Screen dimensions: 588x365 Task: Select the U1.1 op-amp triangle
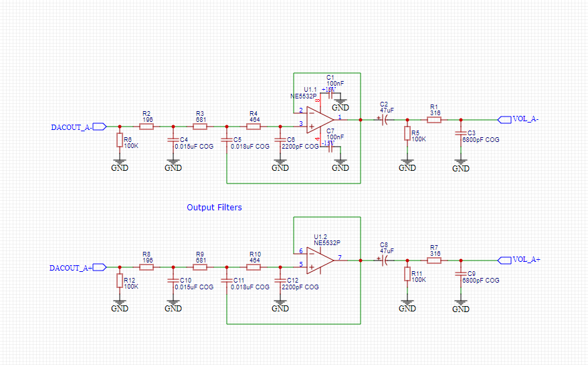click(x=320, y=120)
